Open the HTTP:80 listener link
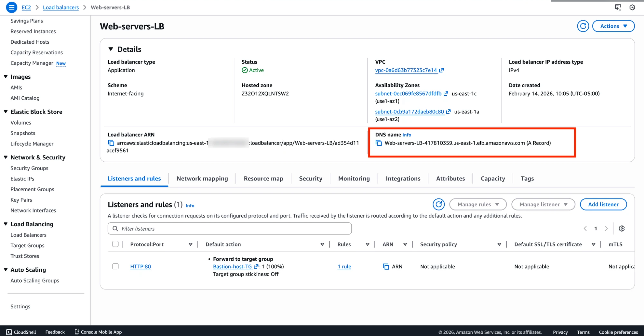This screenshot has height=336, width=644. click(x=140, y=267)
